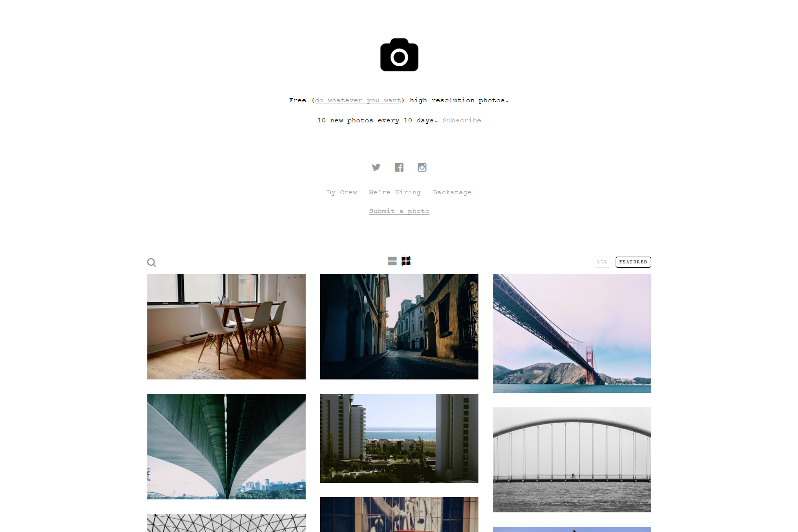The height and width of the screenshot is (532, 798).
Task: Open the Twitter profile icon
Action: (376, 167)
